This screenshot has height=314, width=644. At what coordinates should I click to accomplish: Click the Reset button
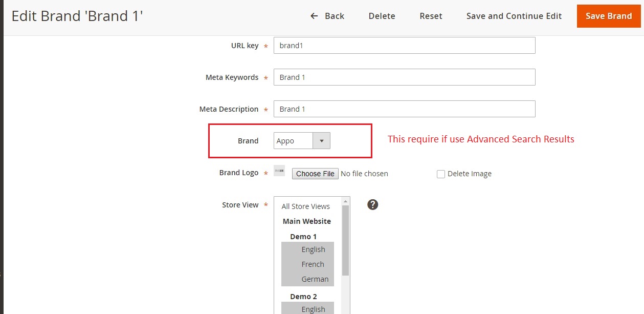431,16
